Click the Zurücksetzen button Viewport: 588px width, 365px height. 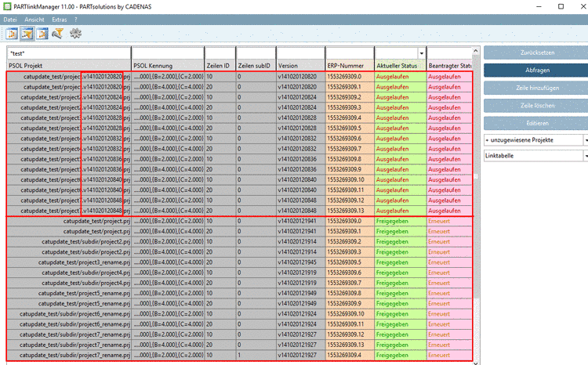point(537,52)
